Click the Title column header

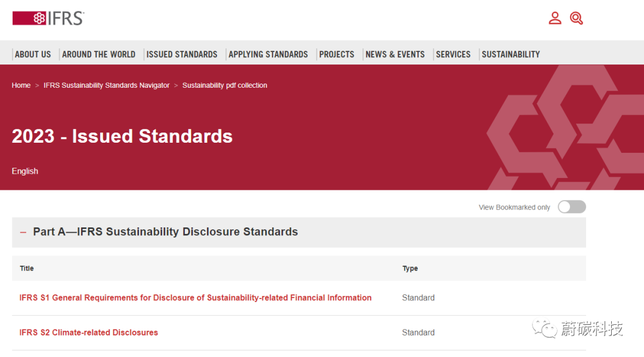(27, 268)
